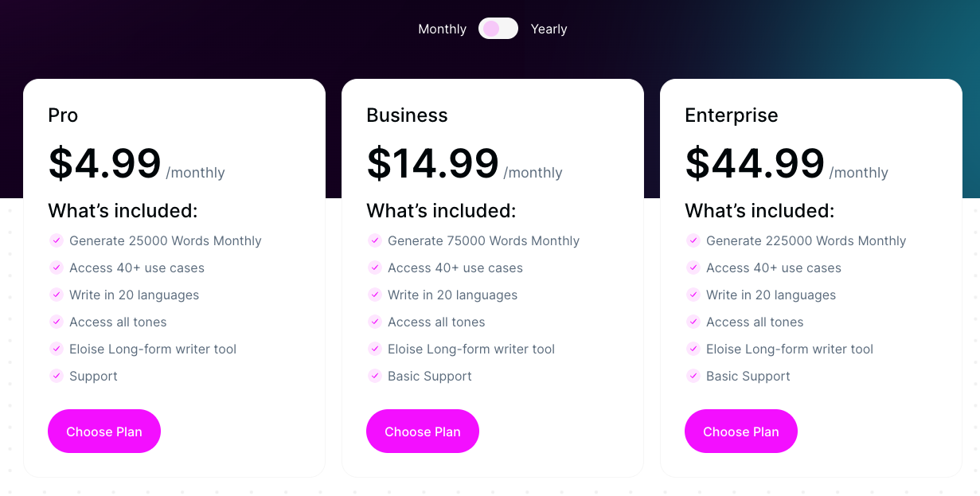Click the Pro plan heading
Viewport: 980px width, 496px height.
click(62, 115)
